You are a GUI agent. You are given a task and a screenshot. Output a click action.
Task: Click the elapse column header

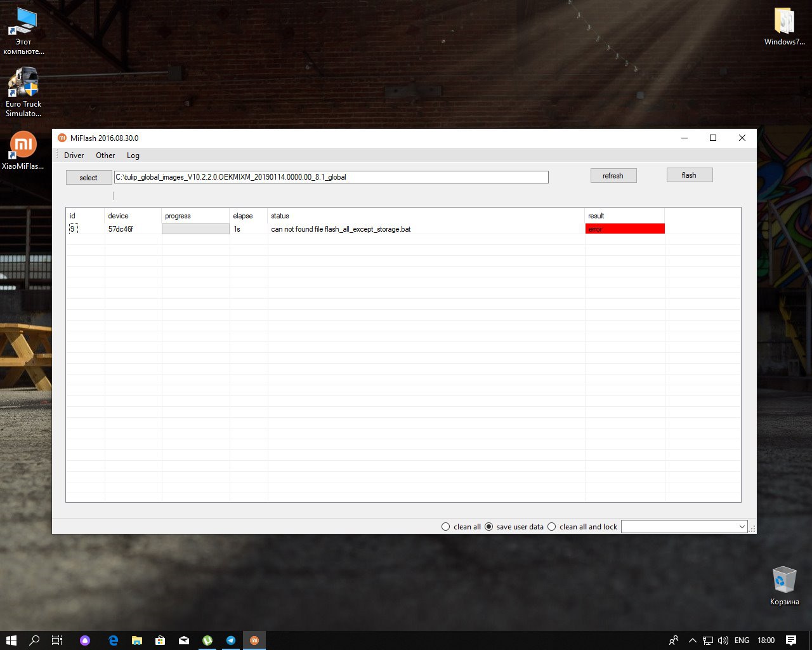pos(249,216)
